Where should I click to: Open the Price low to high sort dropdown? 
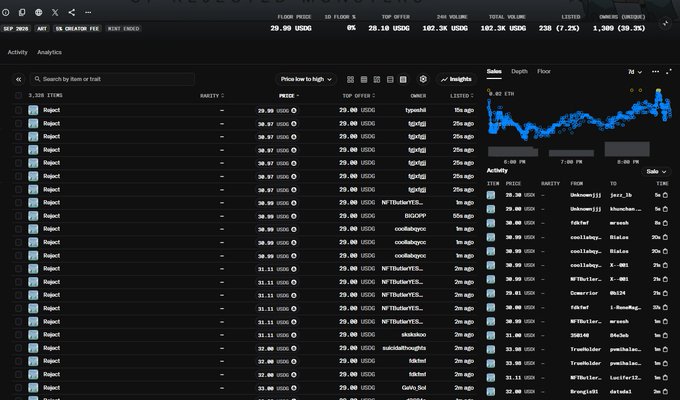(306, 79)
